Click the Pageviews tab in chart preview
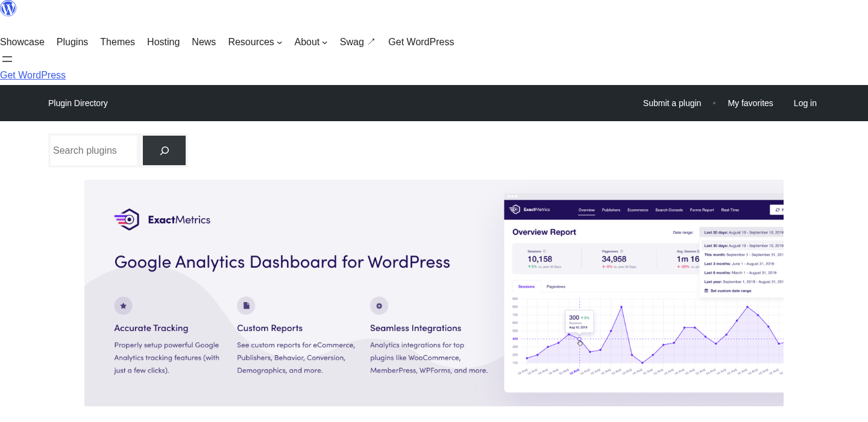The width and height of the screenshot is (868, 422). coord(556,286)
